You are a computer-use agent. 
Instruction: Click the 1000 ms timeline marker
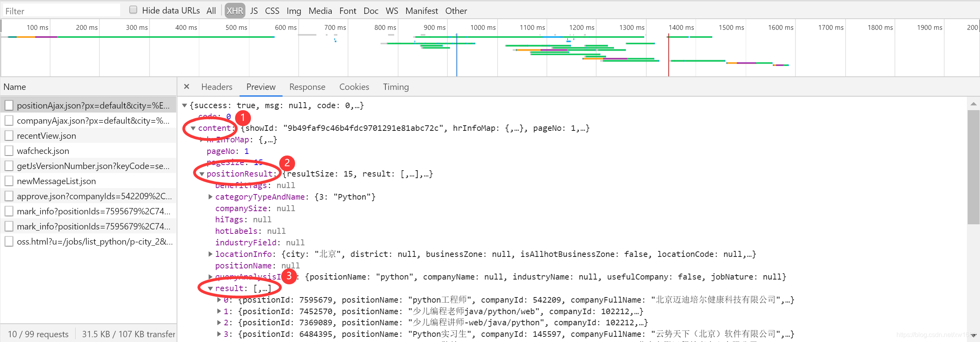(483, 27)
